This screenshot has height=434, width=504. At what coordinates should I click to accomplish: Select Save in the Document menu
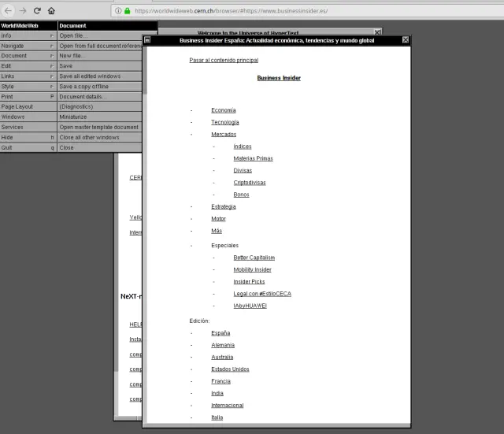coord(100,66)
